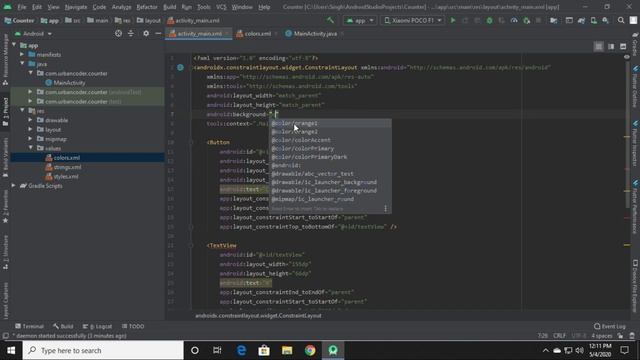Click the gutter icon beside ConstraintLayout line
Image resolution: width=640 pixels, height=360 pixels.
click(180, 67)
